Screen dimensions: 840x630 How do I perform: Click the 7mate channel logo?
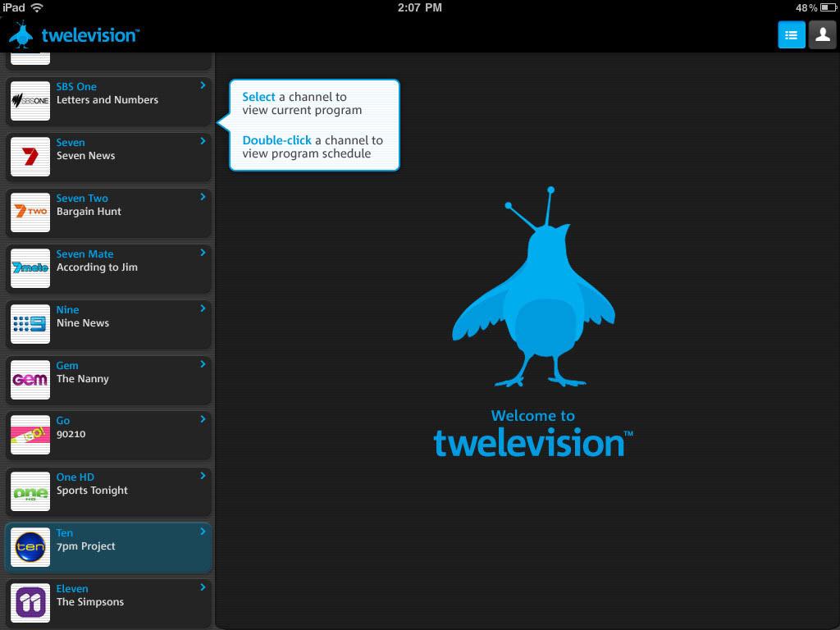click(30, 268)
